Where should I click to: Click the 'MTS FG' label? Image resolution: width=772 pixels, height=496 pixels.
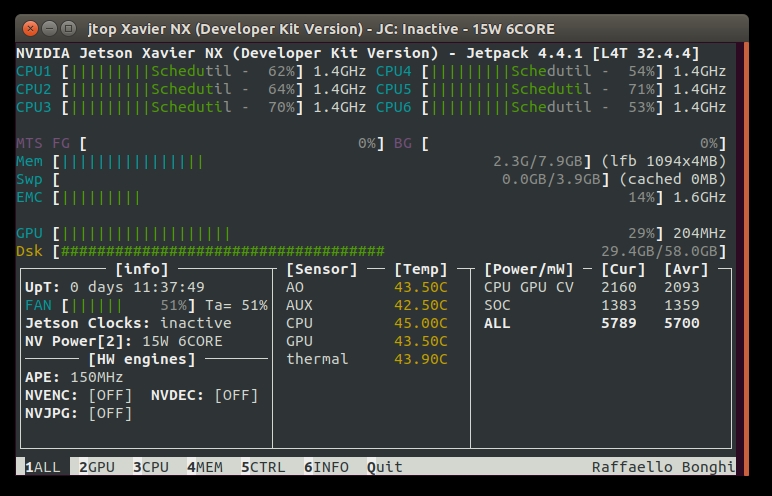click(x=43, y=143)
